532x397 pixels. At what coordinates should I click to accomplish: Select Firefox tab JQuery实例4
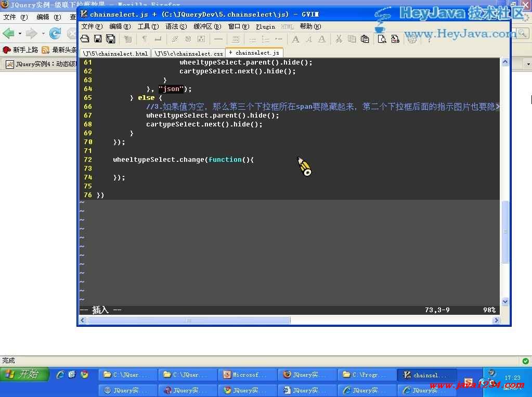pos(42,64)
